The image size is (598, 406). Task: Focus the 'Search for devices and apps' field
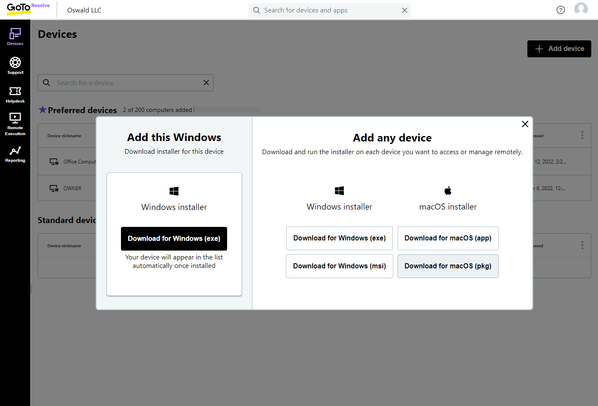pos(329,10)
